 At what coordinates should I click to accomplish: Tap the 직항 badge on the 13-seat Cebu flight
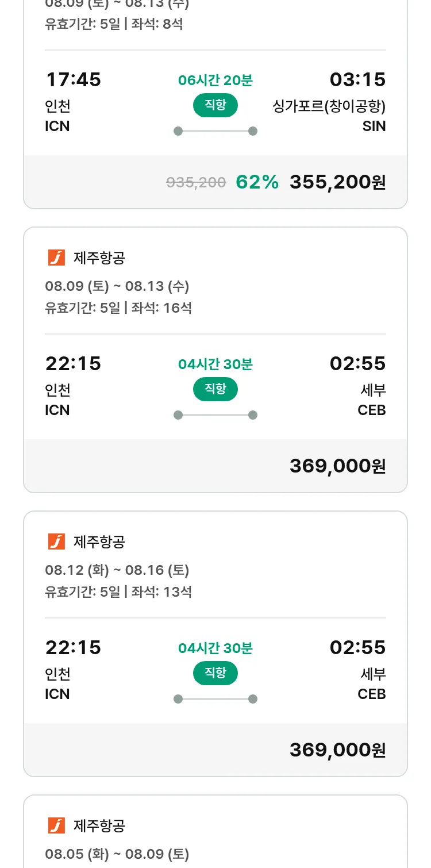point(215,673)
